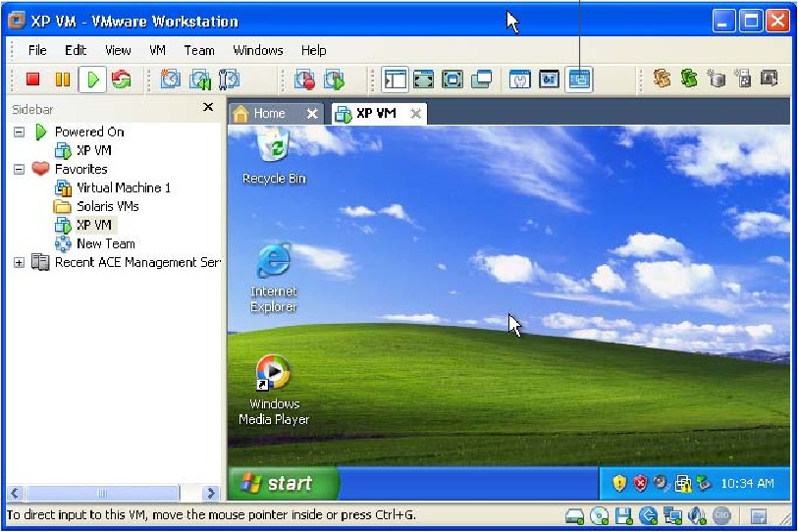The image size is (798, 532).
Task: Click the guest Start button
Action: pos(283,483)
